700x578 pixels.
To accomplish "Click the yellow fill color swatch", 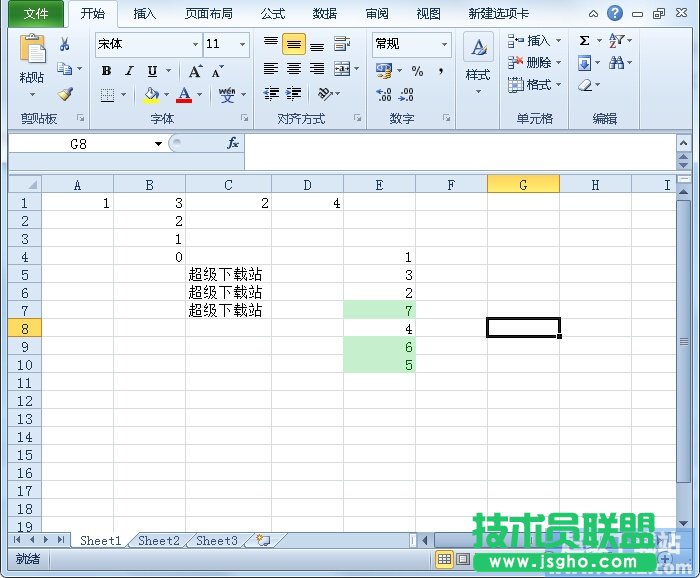I will point(150,95).
